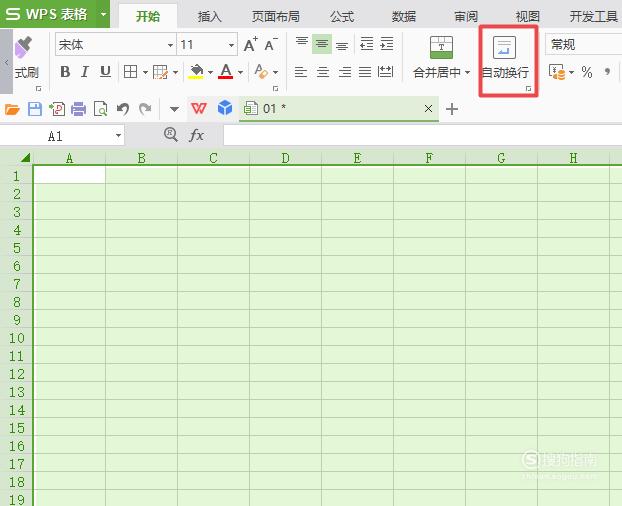Toggle vertical middle alignment

322,44
